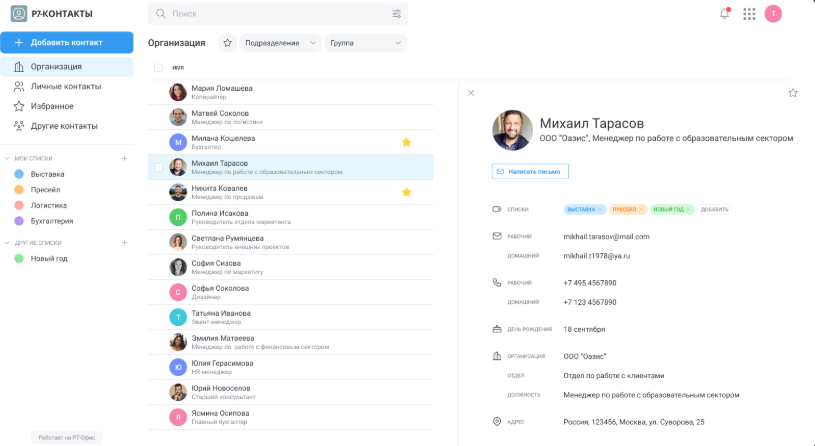
Task: Click Никита Ковалев avatar photo
Action: point(178,192)
